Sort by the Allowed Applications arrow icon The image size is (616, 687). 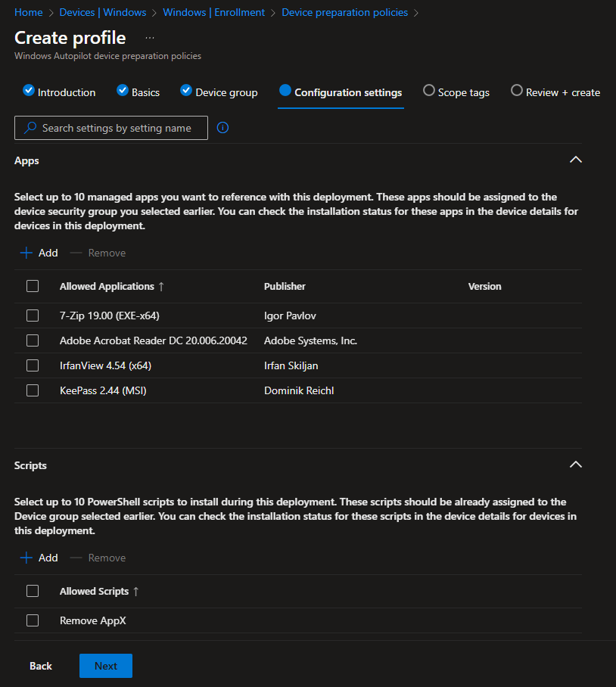point(161,287)
